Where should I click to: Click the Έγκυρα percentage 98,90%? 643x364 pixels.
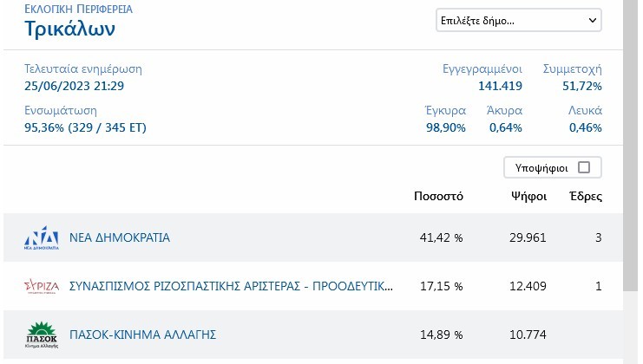click(445, 128)
